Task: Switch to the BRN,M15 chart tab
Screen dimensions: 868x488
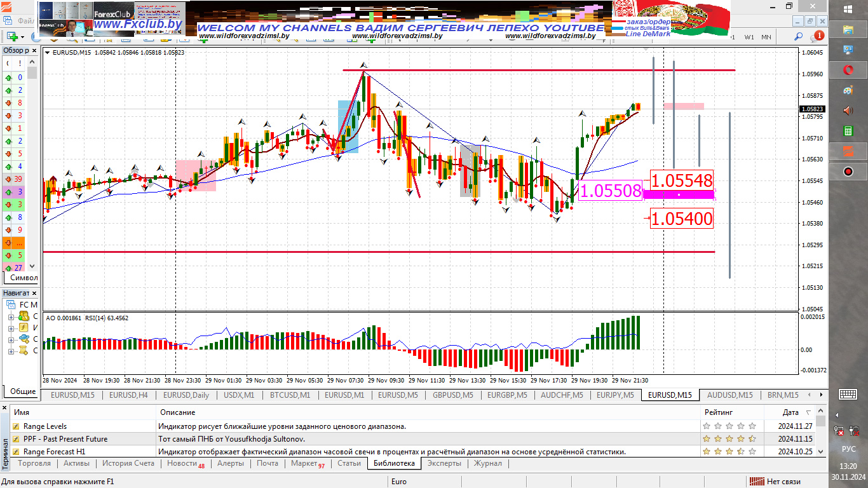Action: (x=783, y=395)
